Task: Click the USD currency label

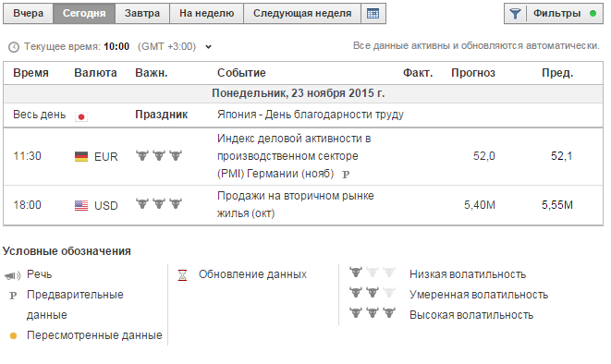Action: (106, 205)
